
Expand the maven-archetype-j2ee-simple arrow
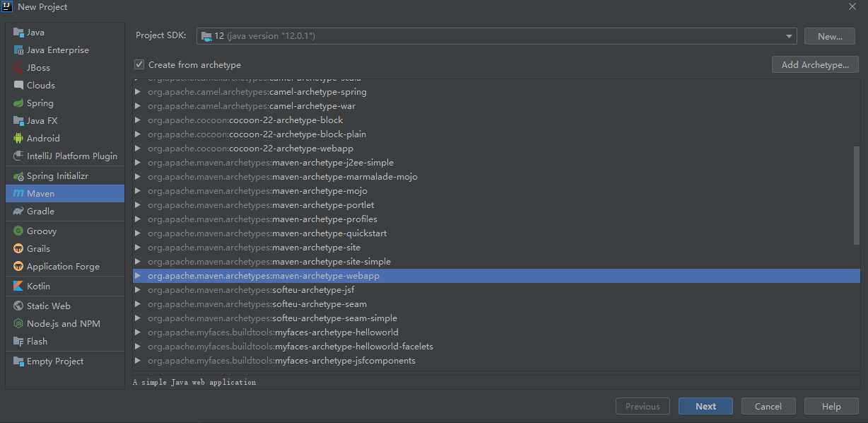click(138, 163)
